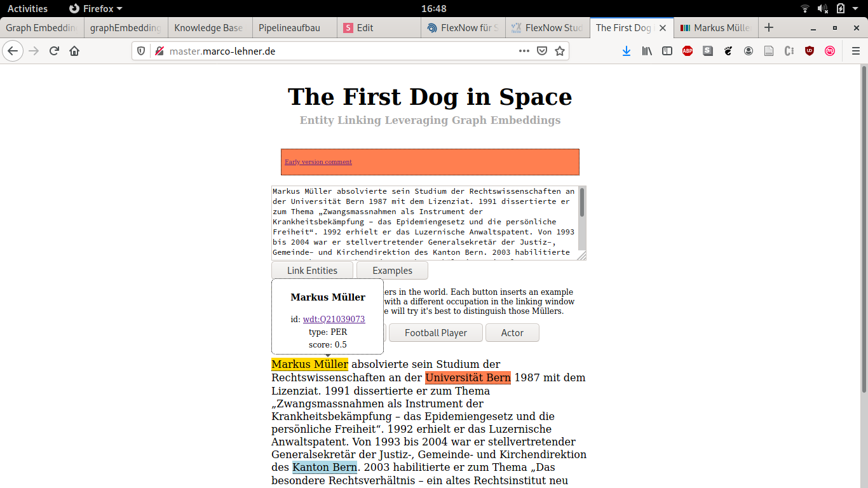Bookmark this page with star
The image size is (868, 488).
click(x=560, y=51)
